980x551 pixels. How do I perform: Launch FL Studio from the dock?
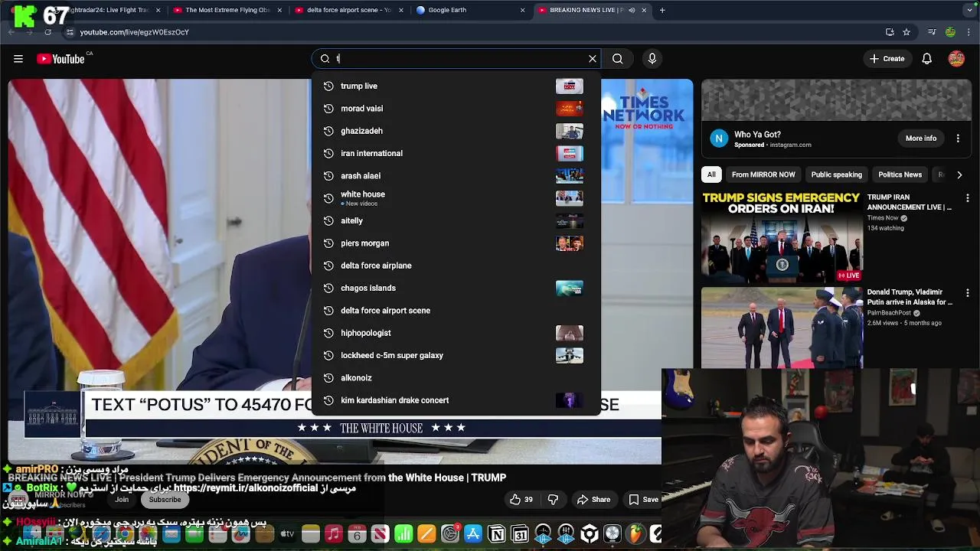point(636,534)
